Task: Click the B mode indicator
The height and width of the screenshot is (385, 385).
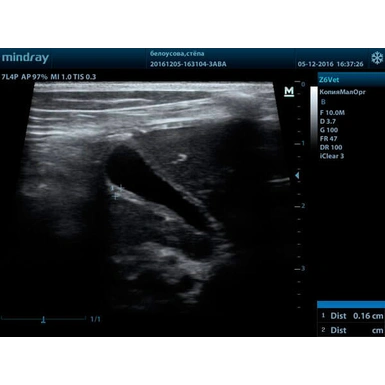Action: coord(323,102)
